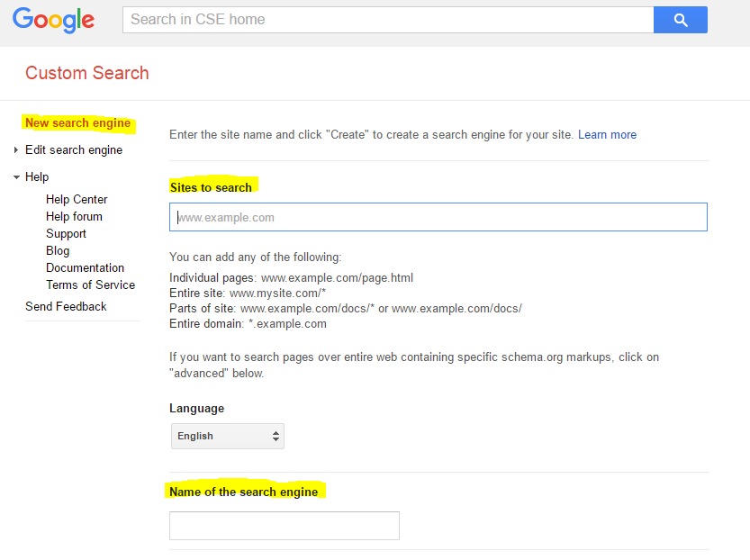Click the text 'Entire site: www.mysite.com/*'
The image size is (750, 560).
coord(248,294)
